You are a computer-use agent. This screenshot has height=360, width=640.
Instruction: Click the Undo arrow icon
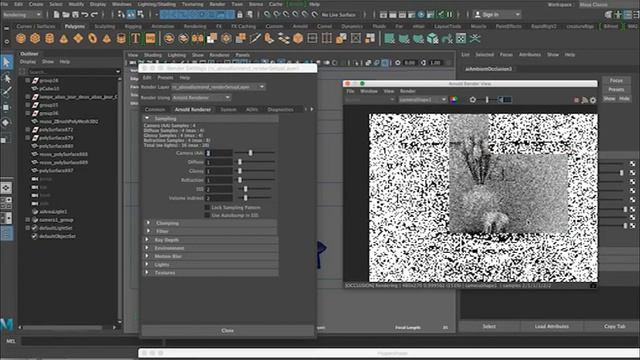[x=84, y=15]
